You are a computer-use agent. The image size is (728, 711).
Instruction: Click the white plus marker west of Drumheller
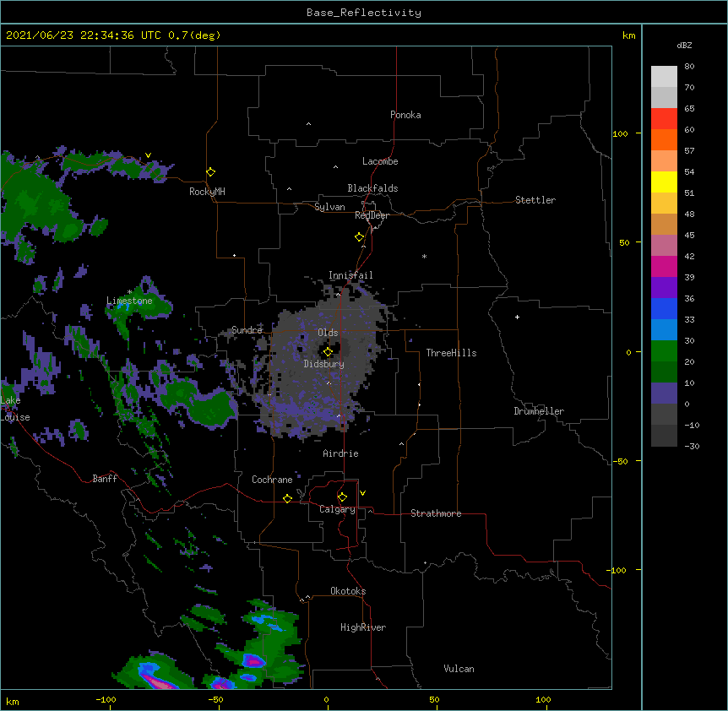coord(517,317)
